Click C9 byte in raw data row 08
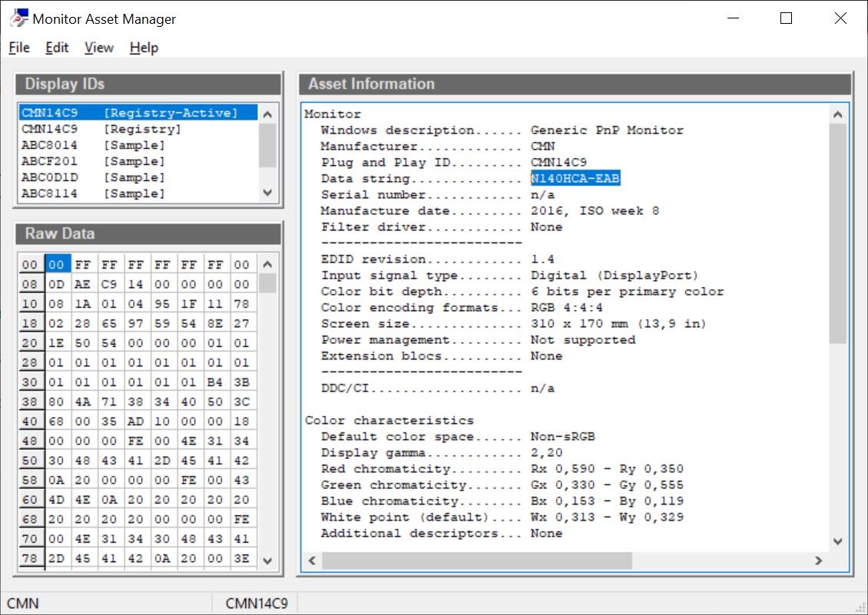Screen dimensions: 868x615 click(109, 284)
